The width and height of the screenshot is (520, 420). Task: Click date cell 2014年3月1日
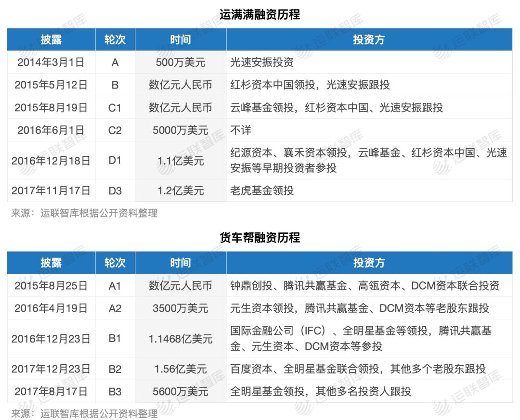[51, 63]
